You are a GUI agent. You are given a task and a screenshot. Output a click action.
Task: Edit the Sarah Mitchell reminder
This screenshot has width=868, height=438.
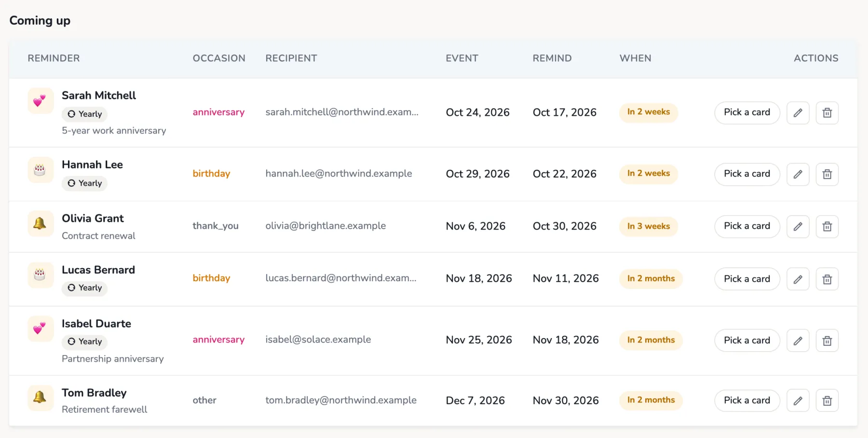pos(798,113)
